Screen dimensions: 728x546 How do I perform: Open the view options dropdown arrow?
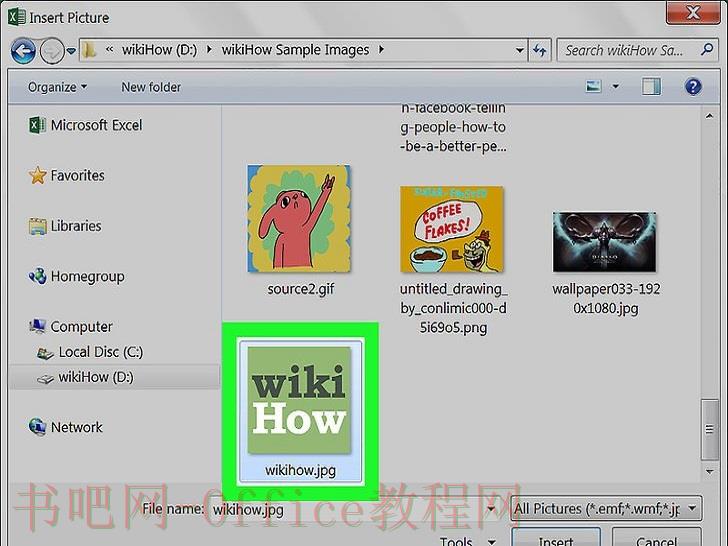coord(616,86)
